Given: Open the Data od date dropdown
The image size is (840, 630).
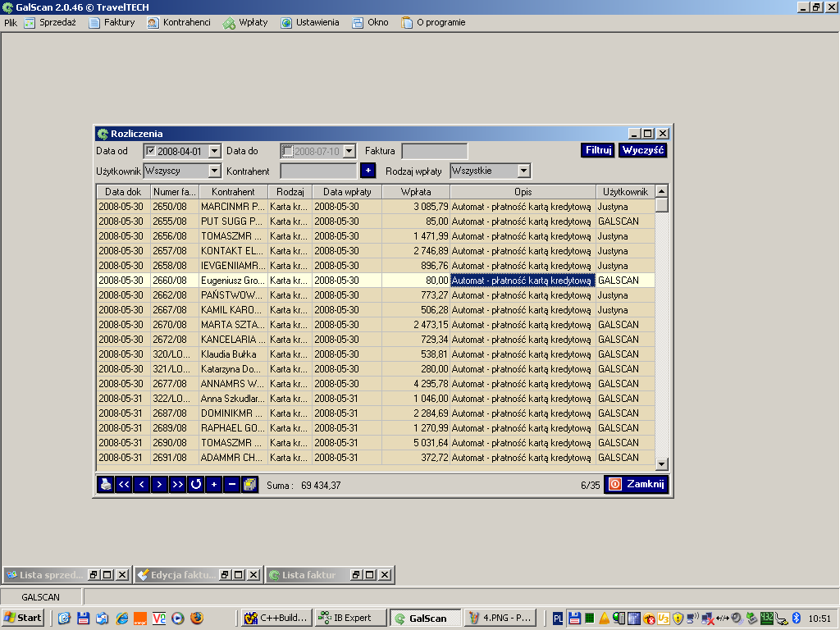Looking at the screenshot, I should point(214,151).
